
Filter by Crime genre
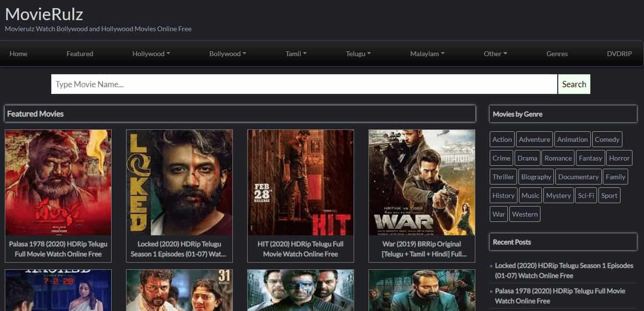[x=501, y=158]
